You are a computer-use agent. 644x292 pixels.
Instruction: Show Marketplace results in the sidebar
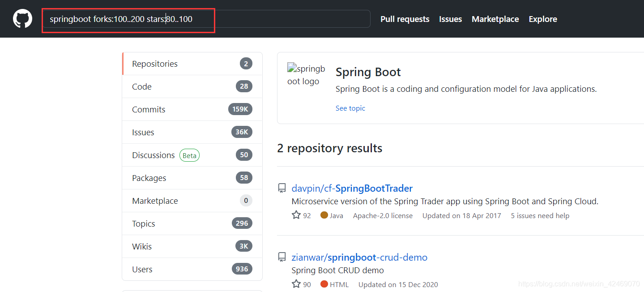point(192,201)
